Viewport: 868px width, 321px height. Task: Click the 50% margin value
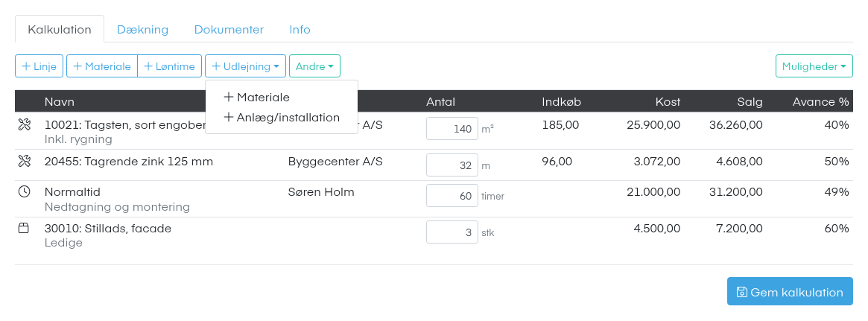coord(837,162)
